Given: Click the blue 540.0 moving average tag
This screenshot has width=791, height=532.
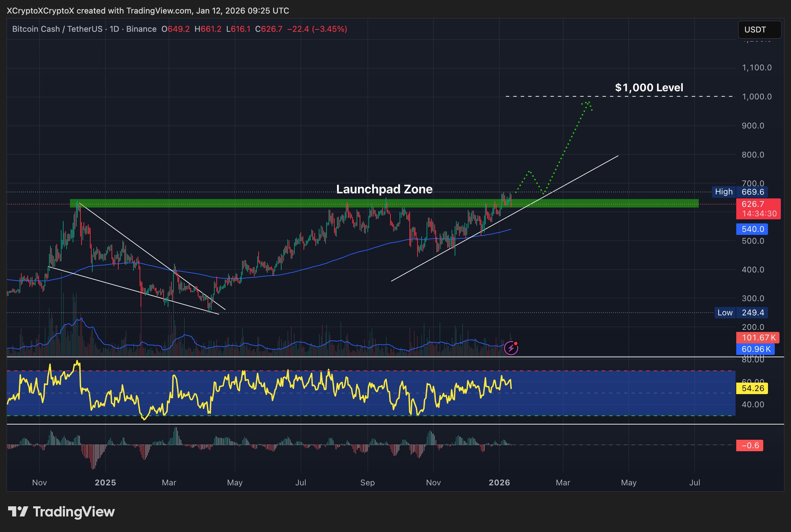Looking at the screenshot, I should pos(752,229).
